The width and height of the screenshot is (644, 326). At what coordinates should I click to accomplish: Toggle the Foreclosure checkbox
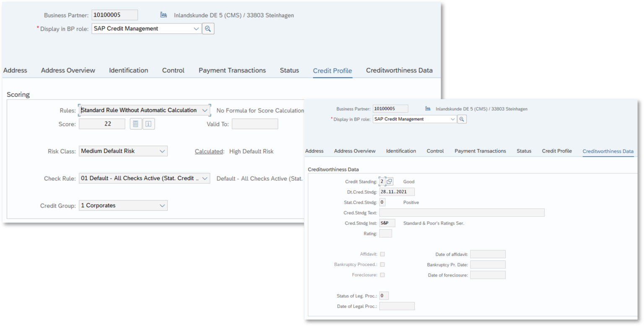pos(383,275)
